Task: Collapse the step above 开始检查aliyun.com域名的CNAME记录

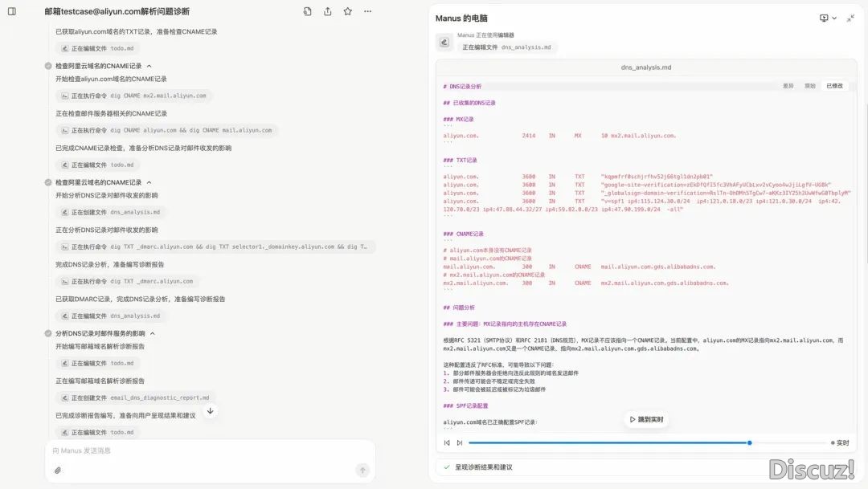Action: click(x=149, y=66)
